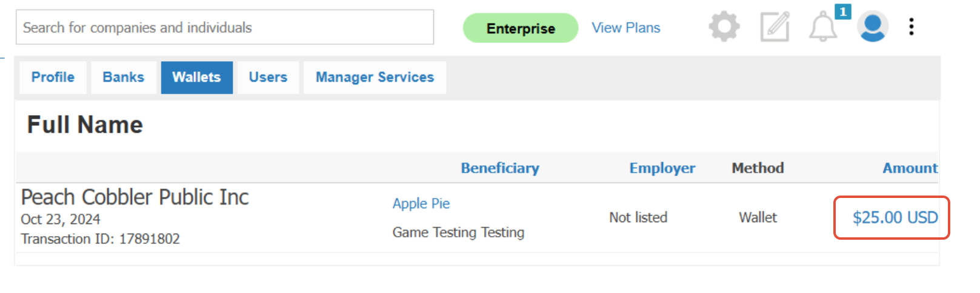This screenshot has height=293, width=980.
Task: Open the notifications bell icon
Action: [823, 27]
